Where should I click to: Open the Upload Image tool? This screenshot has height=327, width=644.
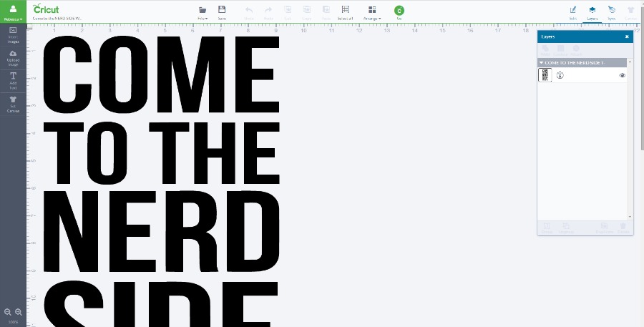[x=13, y=59]
